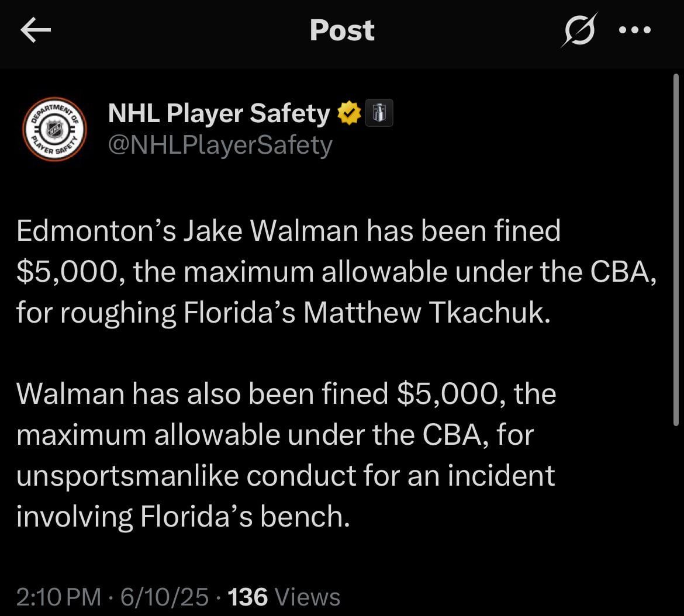The image size is (684, 616).
Task: Open Grok via the slashed-circle icon
Action: coord(578,30)
